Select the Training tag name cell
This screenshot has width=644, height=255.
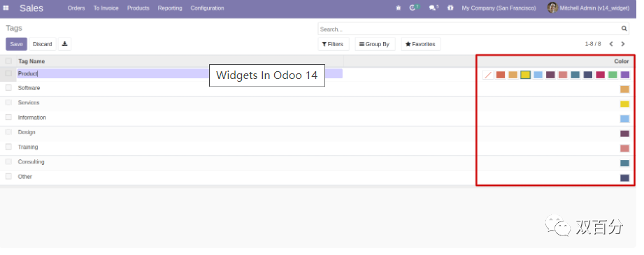(x=28, y=147)
